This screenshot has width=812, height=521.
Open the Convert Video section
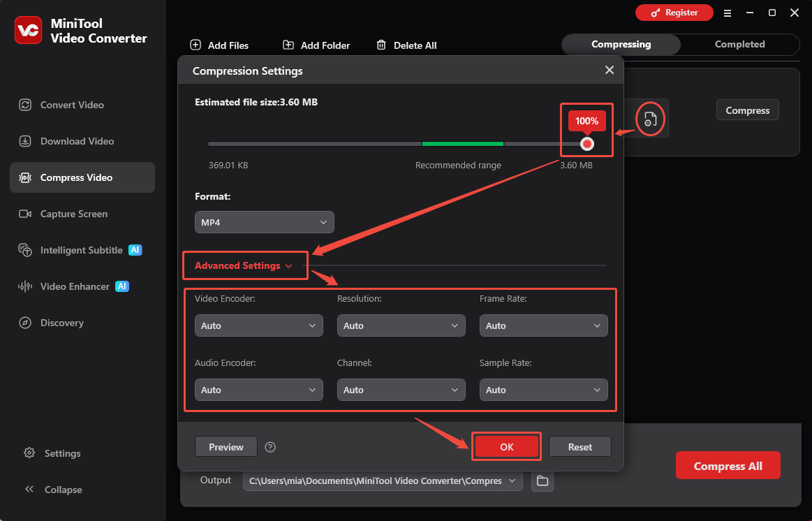(x=82, y=105)
